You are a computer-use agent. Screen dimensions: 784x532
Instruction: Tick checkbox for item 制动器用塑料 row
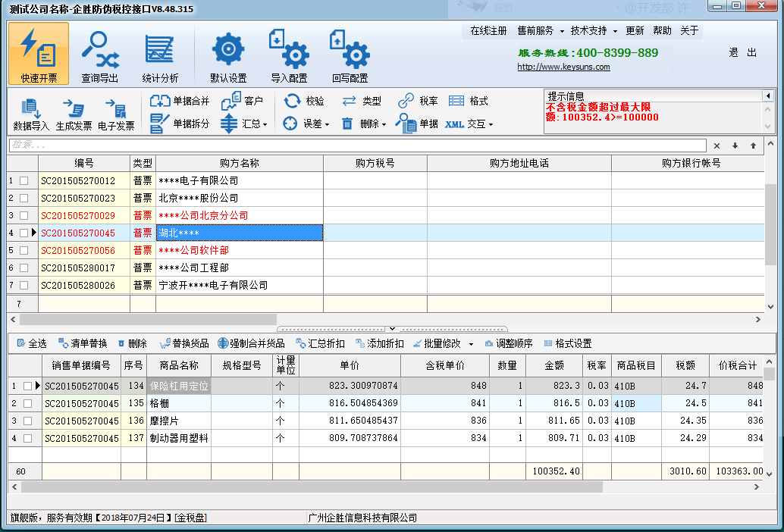coord(28,438)
